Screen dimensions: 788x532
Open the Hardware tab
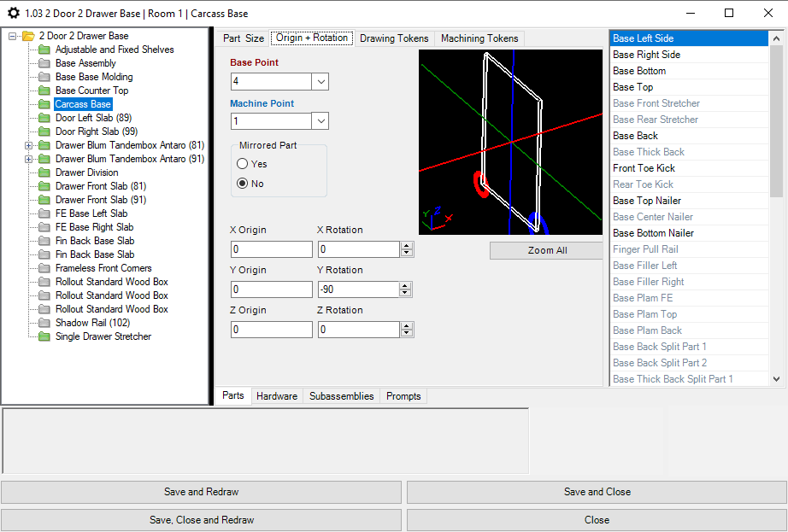[277, 396]
